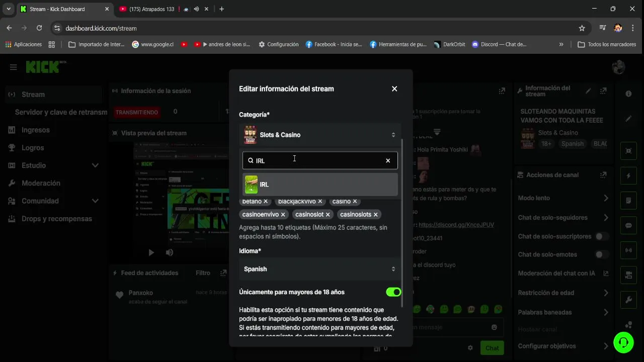The image size is (644, 362).
Task: Remove the casino tag
Action: point(355,201)
